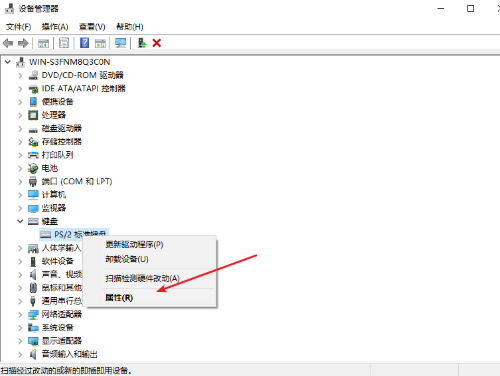Image resolution: width=500 pixels, height=376 pixels.
Task: Choose 更新驱动程序(P) in context menu
Action: click(x=134, y=244)
